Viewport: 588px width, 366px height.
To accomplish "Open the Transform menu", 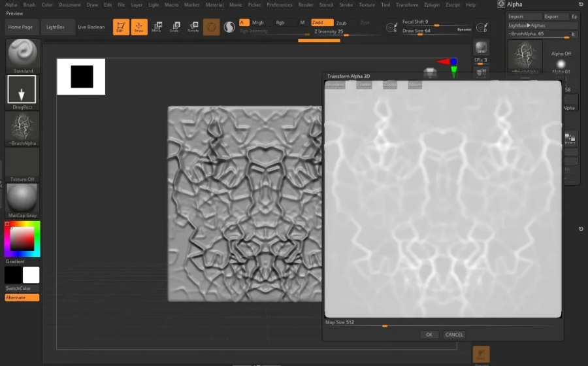I will (407, 5).
